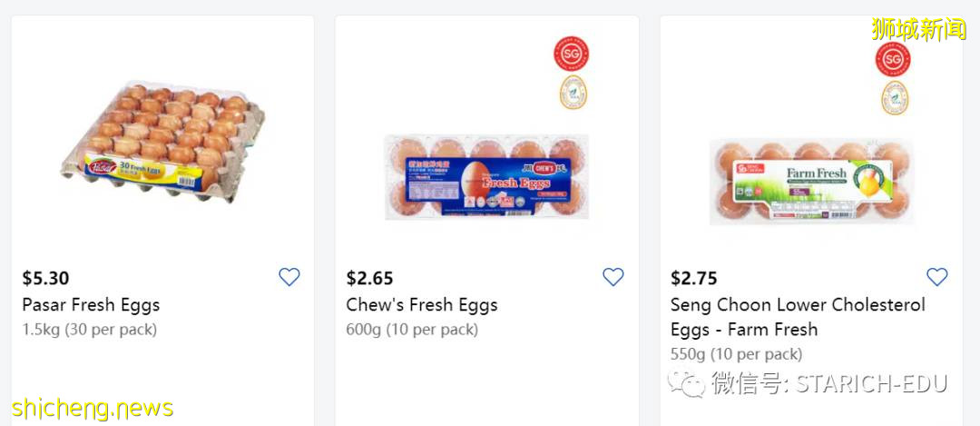The height and width of the screenshot is (426, 980).
Task: Click the shicheng.news watermark link
Action: click(93, 409)
